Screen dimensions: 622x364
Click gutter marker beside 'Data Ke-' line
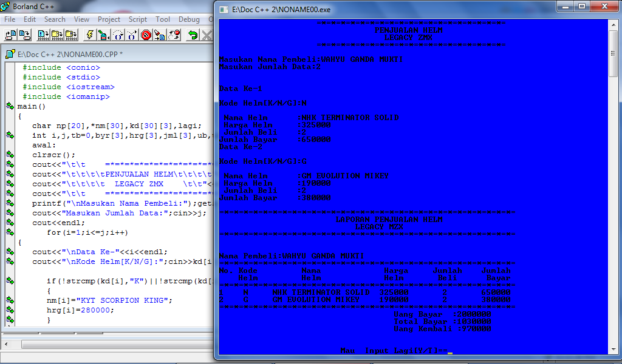(x=10, y=252)
